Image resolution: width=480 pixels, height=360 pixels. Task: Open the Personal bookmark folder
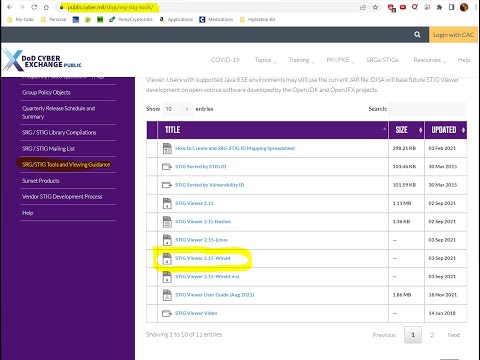pos(54,19)
